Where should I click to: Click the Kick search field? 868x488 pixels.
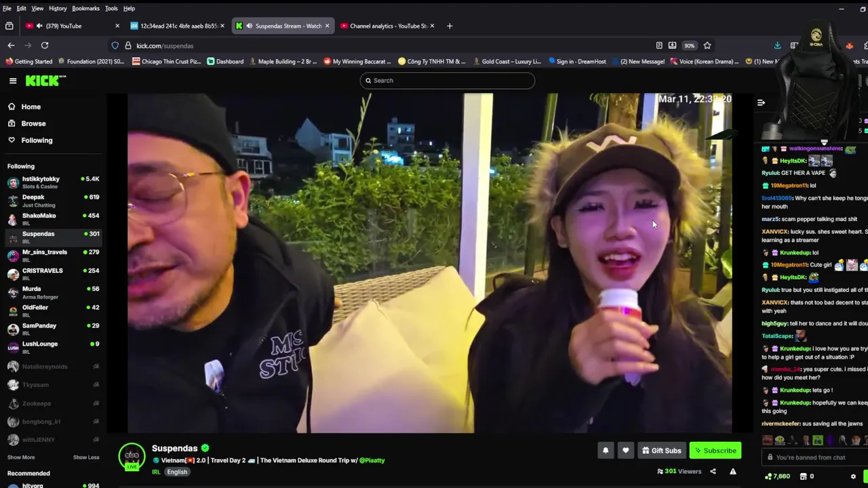(x=447, y=81)
